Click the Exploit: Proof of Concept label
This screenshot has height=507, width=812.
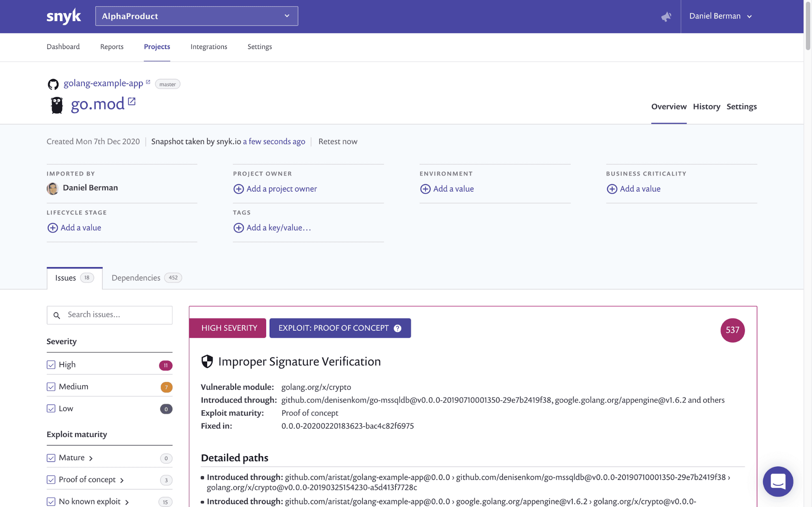(340, 328)
